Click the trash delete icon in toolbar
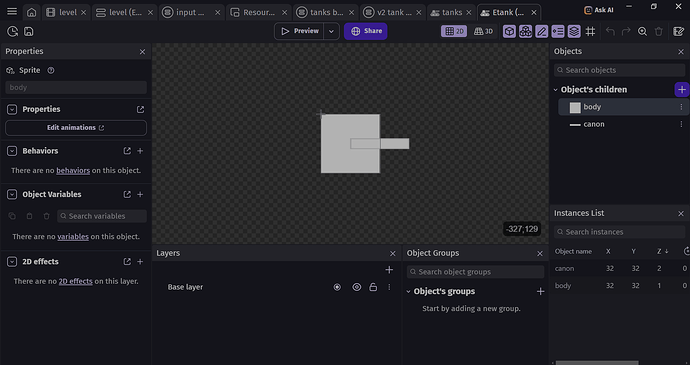 click(659, 31)
